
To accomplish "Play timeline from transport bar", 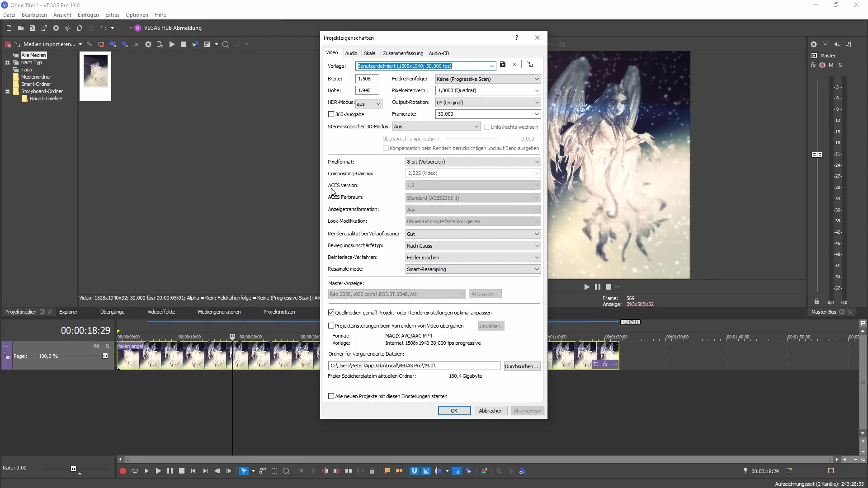I will [x=158, y=471].
